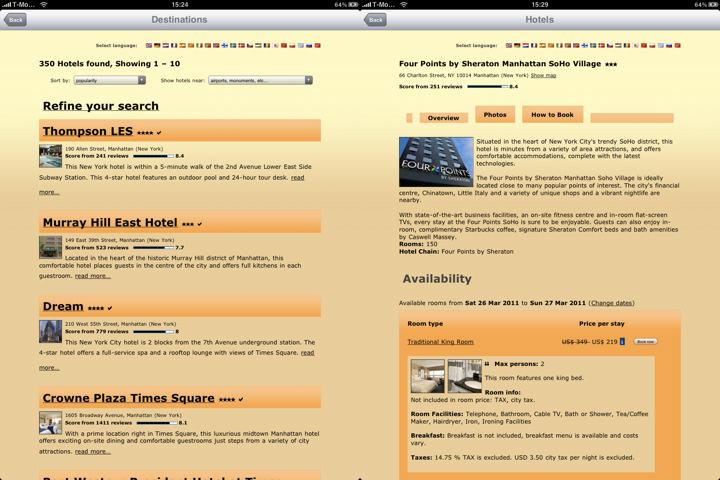Click 'Price per stay' column header
Screen dimensions: 720x480
(x=602, y=324)
